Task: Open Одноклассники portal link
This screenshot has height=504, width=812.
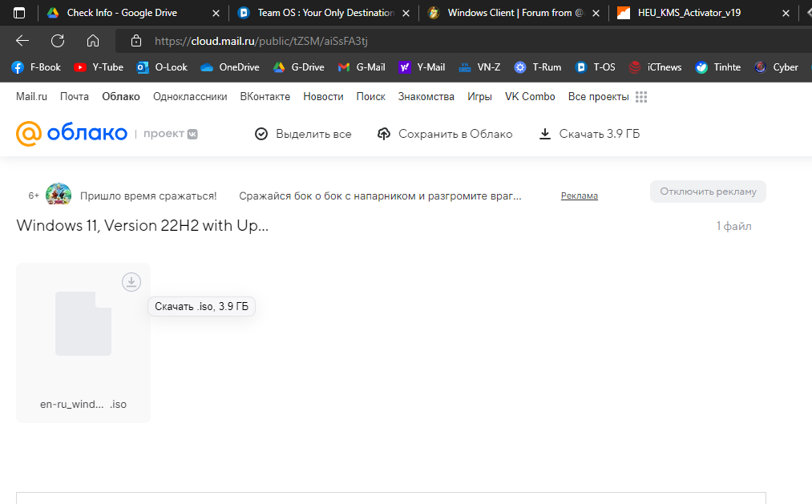Action: tap(190, 97)
